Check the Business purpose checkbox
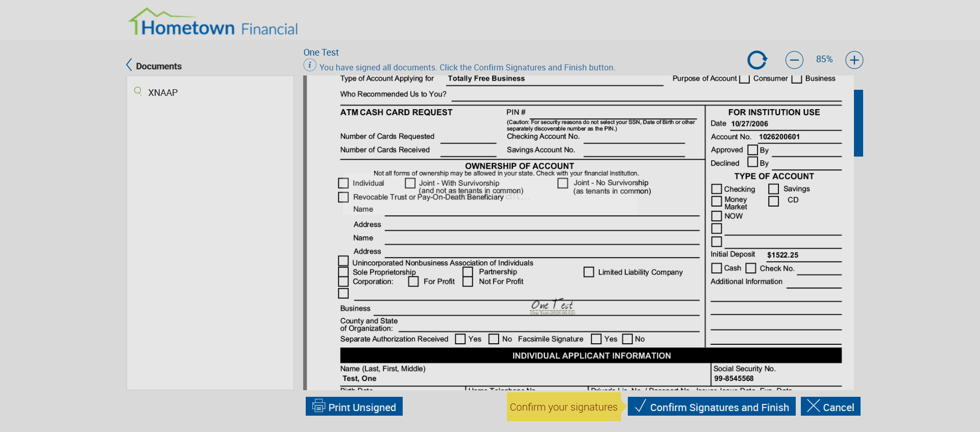 pyautogui.click(x=796, y=79)
